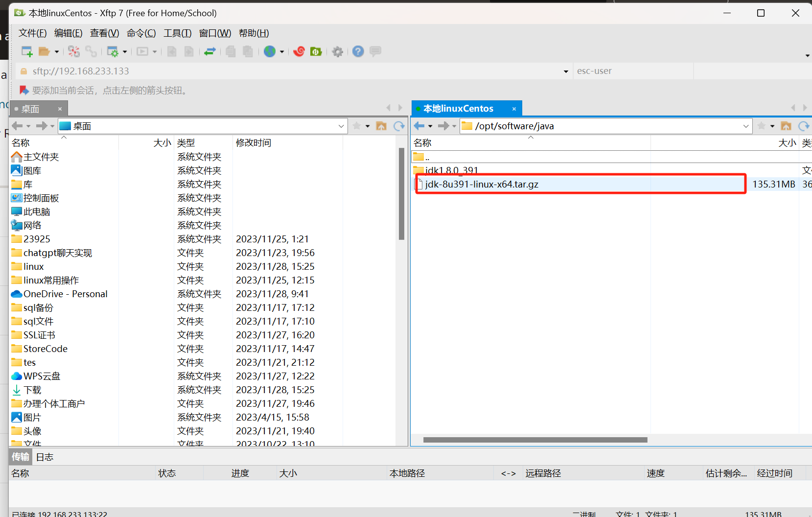Click the New session toolbar icon
Image resolution: width=812 pixels, height=517 pixels.
tap(27, 51)
